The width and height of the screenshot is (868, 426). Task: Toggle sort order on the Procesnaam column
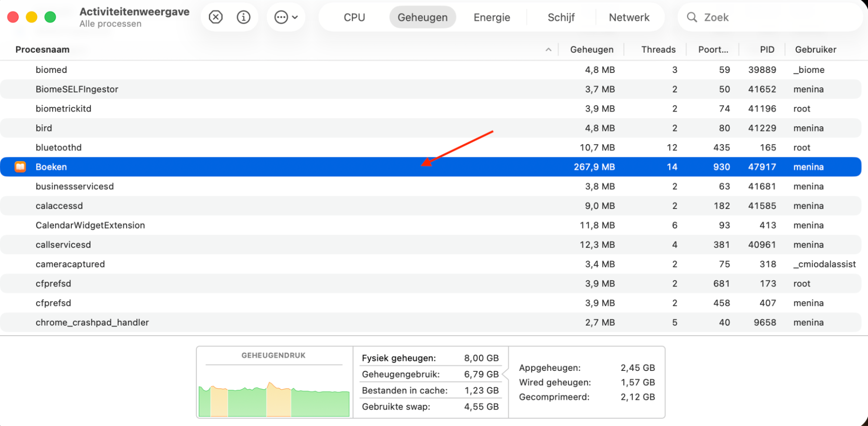[42, 49]
